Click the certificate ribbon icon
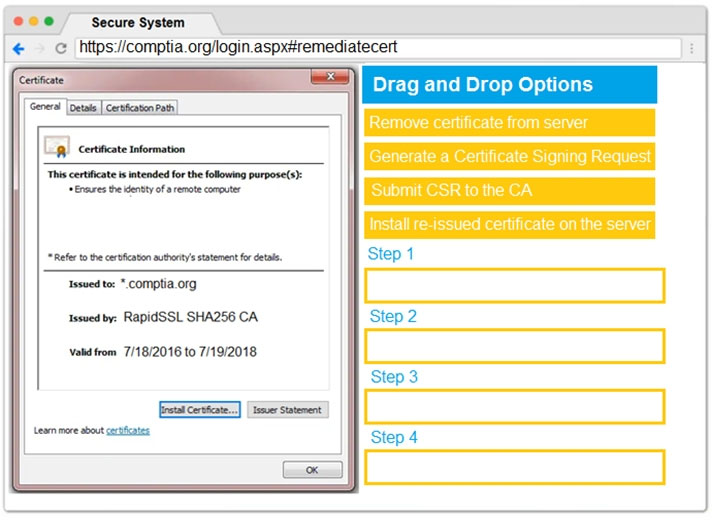712x520 pixels. 57,147
